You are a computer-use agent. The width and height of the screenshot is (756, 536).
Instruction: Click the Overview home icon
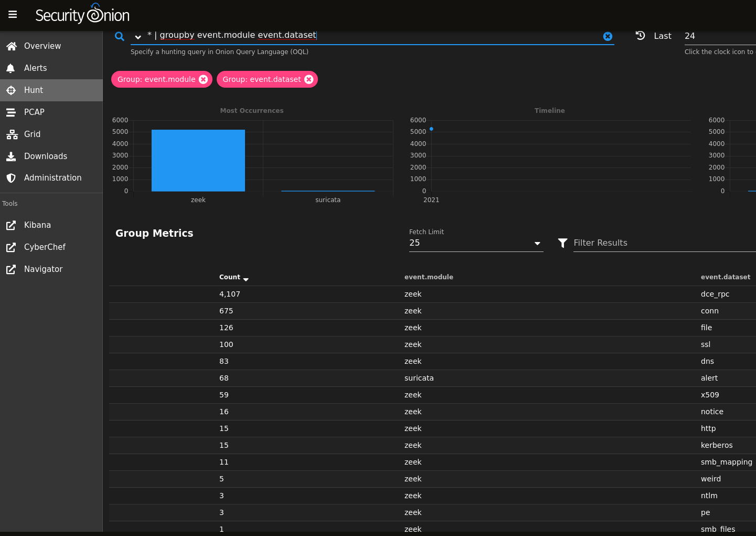[x=11, y=46]
